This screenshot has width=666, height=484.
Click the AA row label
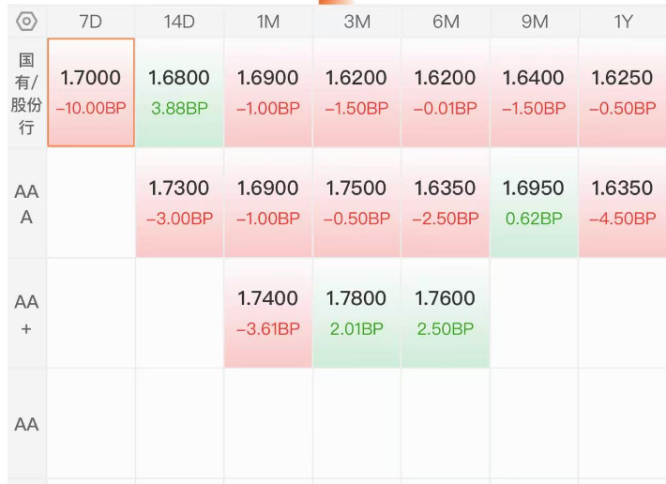(26, 424)
